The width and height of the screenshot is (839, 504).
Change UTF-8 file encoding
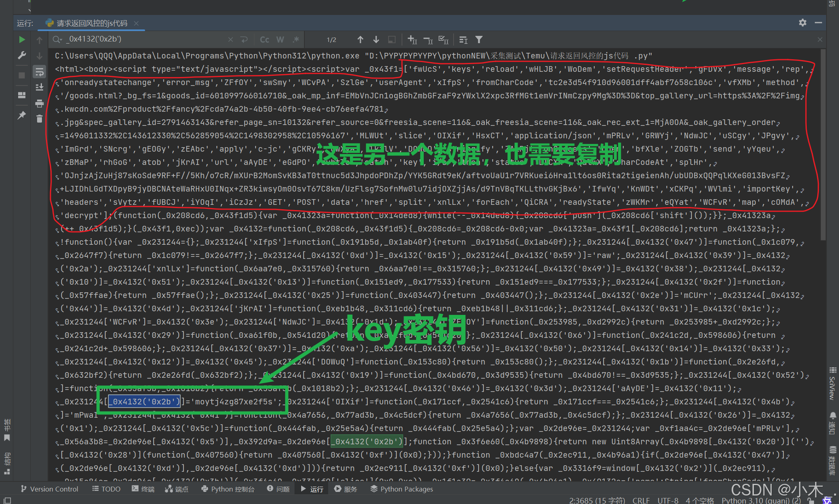pyautogui.click(x=668, y=500)
